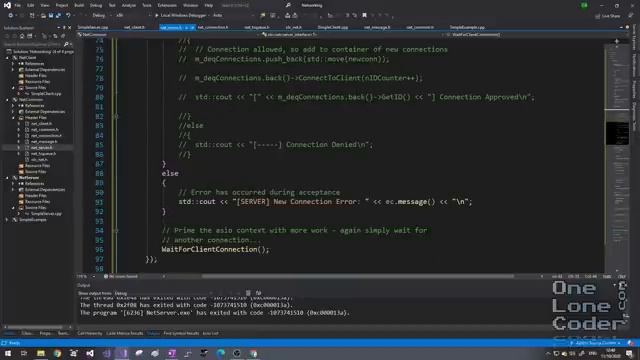Collapse the NetServer project node
Screen dimensions: 640x360
(x=7, y=178)
